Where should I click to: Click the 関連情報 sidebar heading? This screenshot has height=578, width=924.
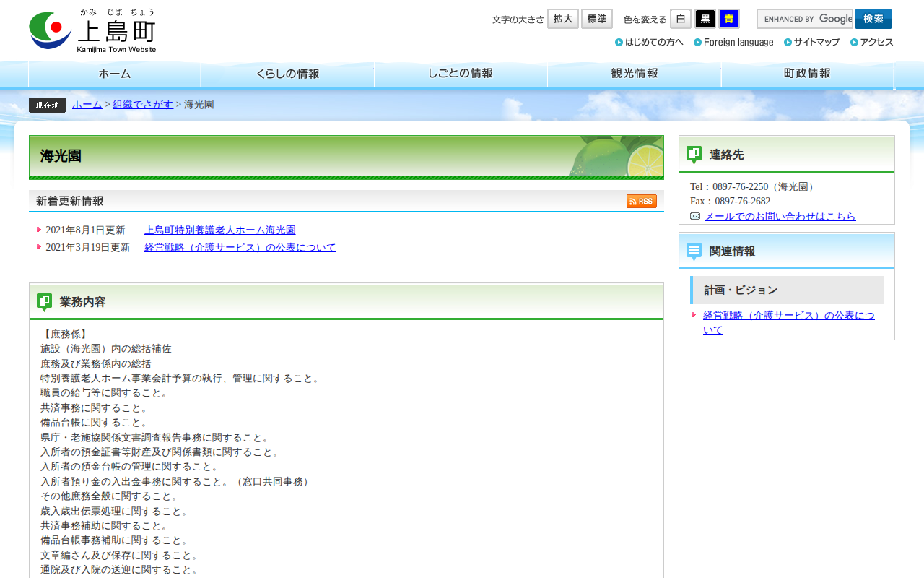click(787, 251)
